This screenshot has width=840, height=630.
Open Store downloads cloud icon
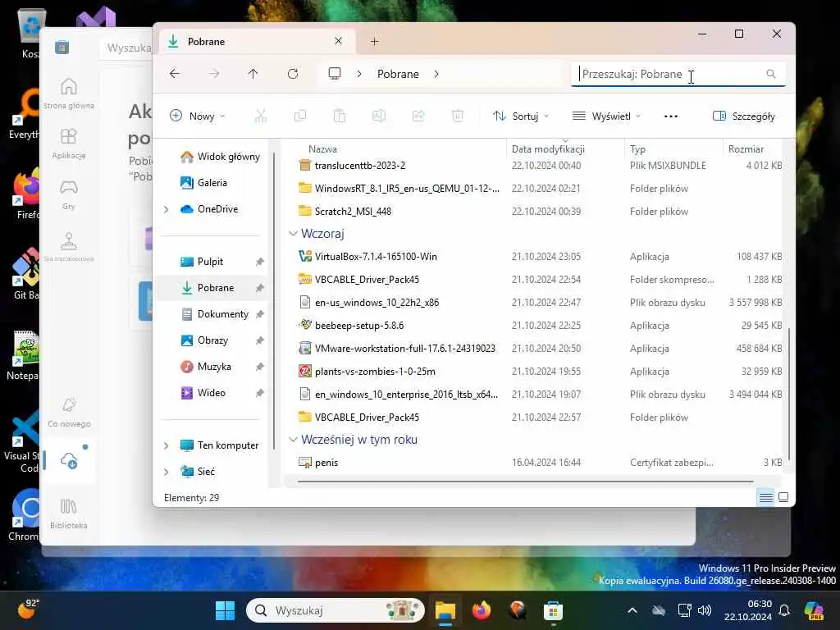point(69,461)
